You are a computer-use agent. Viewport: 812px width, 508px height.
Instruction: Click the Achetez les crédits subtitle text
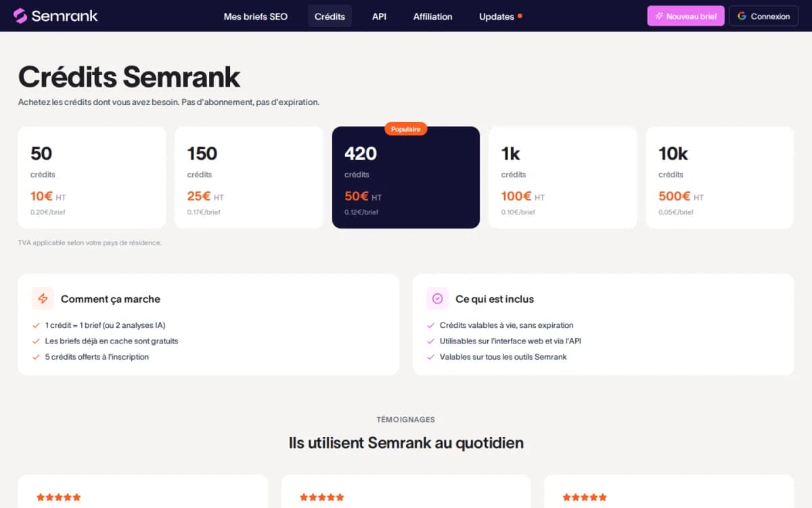click(x=168, y=102)
